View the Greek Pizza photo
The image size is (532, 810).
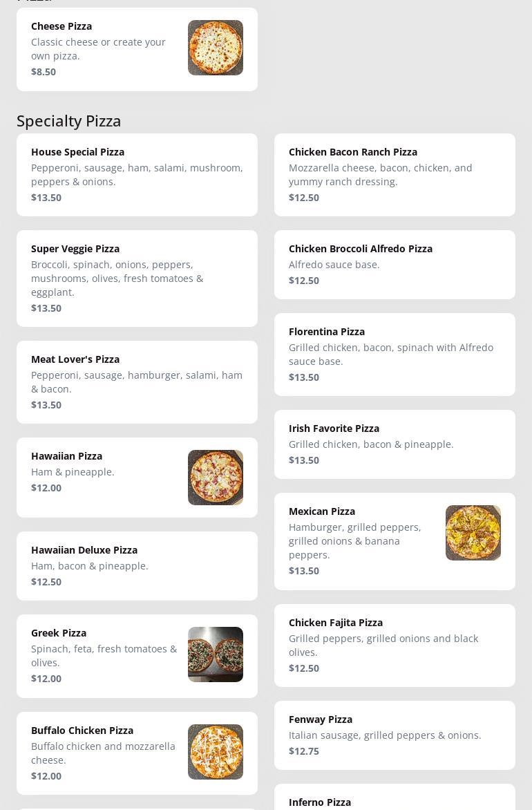point(215,654)
